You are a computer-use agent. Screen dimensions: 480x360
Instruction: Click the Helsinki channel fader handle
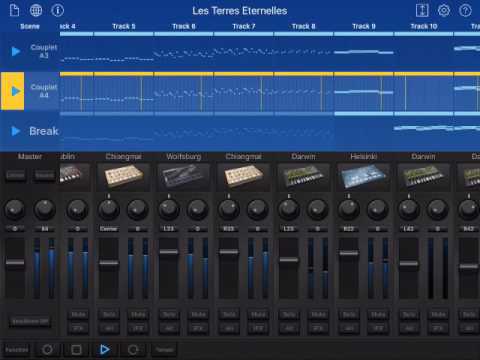(x=349, y=253)
